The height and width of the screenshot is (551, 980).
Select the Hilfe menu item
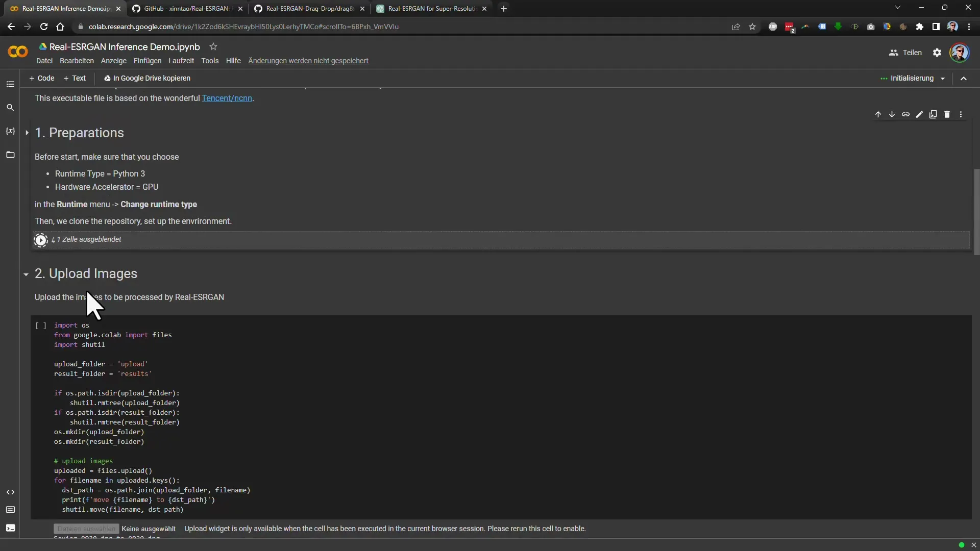coord(234,61)
